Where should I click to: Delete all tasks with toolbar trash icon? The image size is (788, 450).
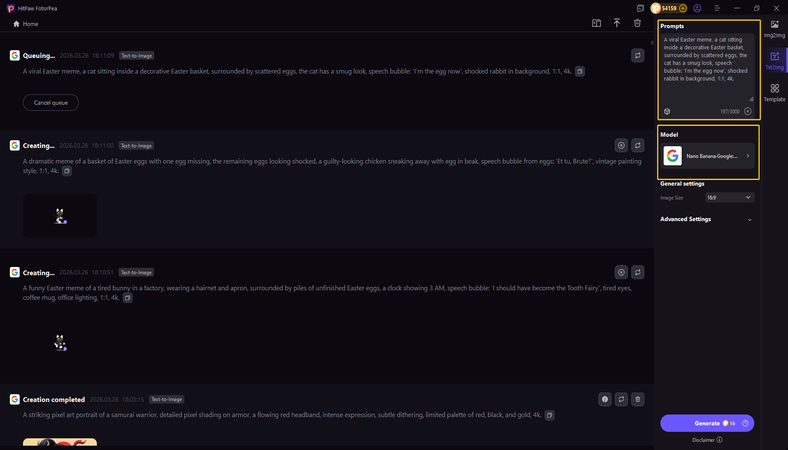pyautogui.click(x=637, y=23)
